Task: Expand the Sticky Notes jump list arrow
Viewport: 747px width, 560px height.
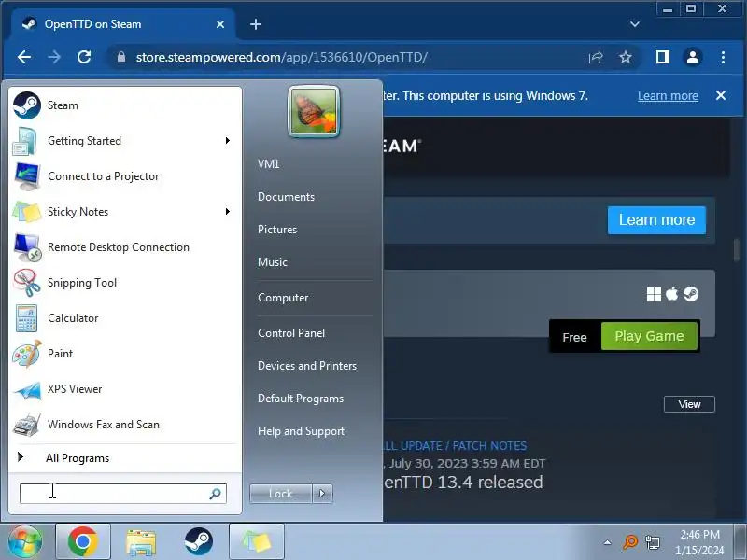Action: pos(228,212)
